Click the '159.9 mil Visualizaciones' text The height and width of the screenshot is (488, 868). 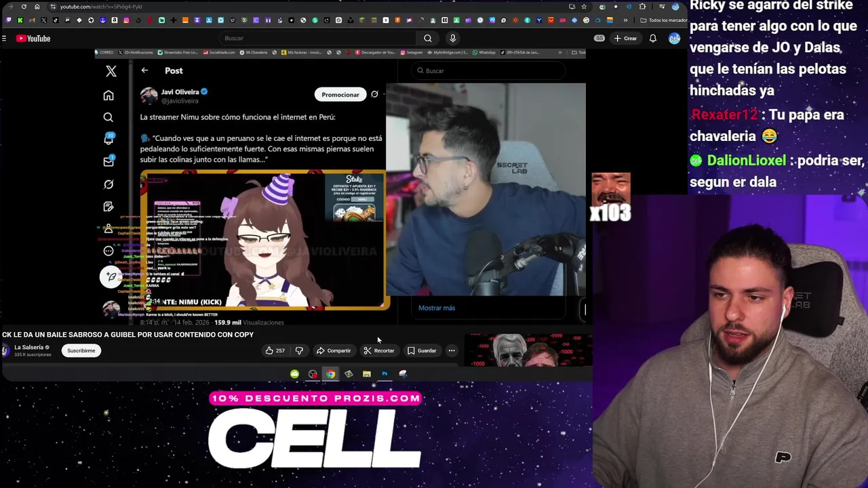[x=249, y=323]
